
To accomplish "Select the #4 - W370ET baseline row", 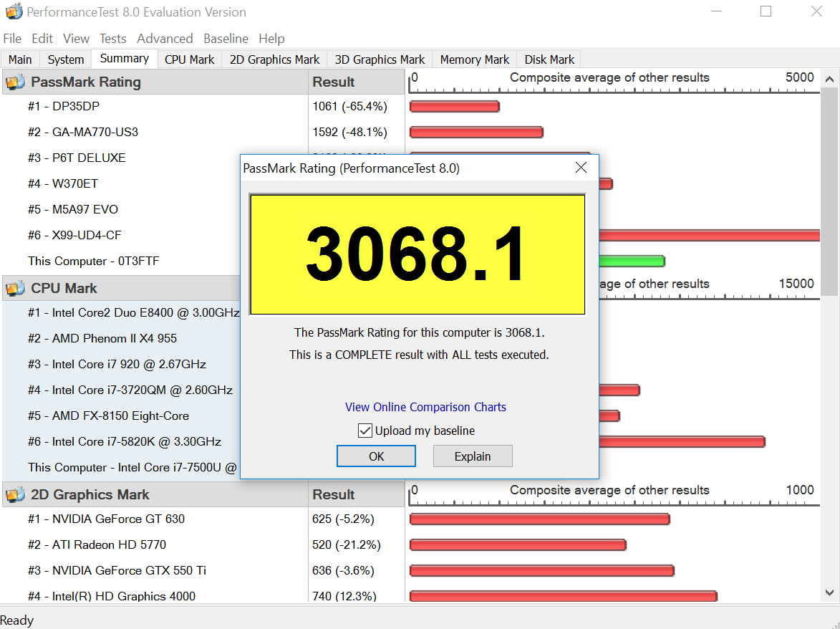I will click(63, 183).
